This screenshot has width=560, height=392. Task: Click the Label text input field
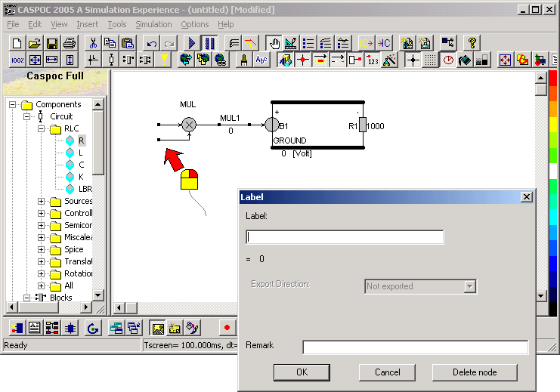(345, 237)
